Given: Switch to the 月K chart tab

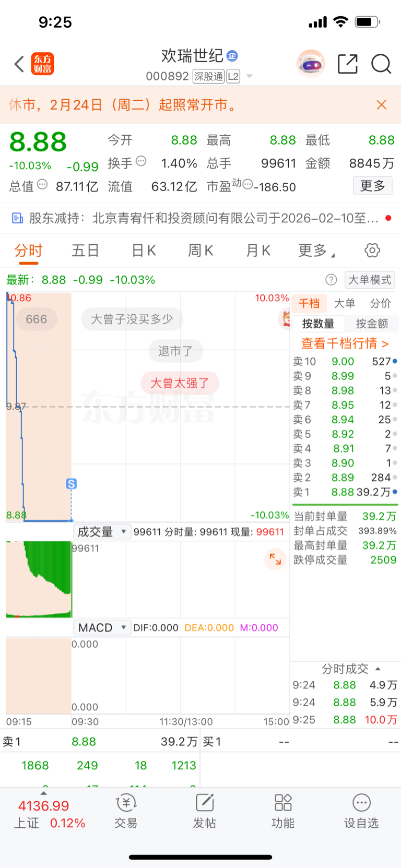Looking at the screenshot, I should [x=258, y=251].
